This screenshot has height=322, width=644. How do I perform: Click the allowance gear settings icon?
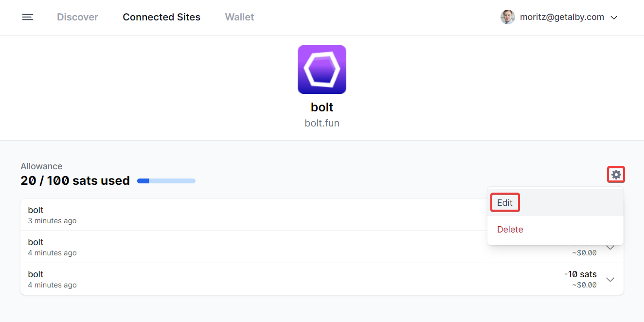click(616, 175)
